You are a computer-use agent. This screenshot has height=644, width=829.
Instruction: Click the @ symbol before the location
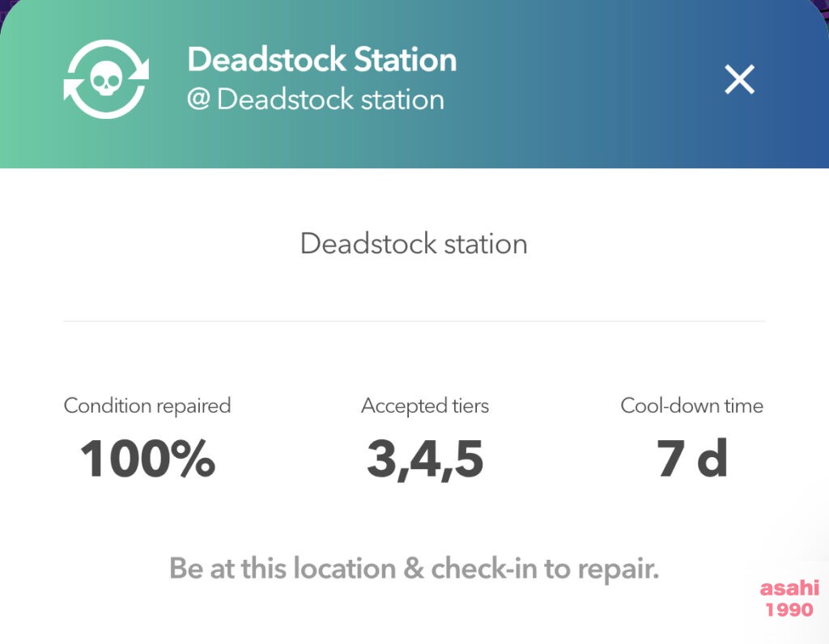click(199, 99)
